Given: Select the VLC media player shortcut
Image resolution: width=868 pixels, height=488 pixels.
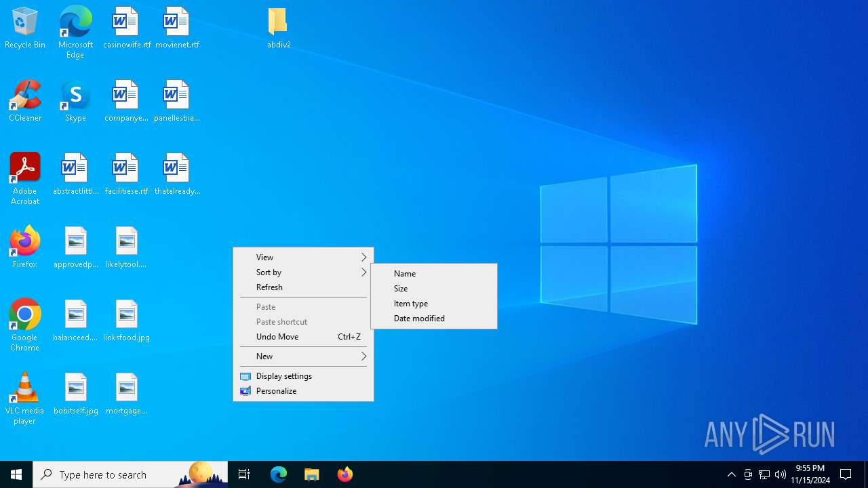Looking at the screenshot, I should (25, 399).
